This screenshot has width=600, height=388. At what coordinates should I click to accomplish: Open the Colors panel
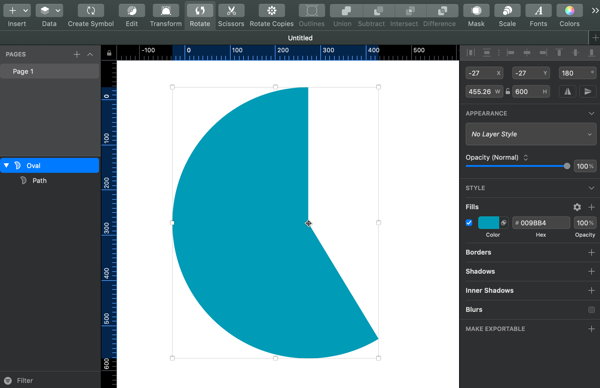tap(569, 11)
